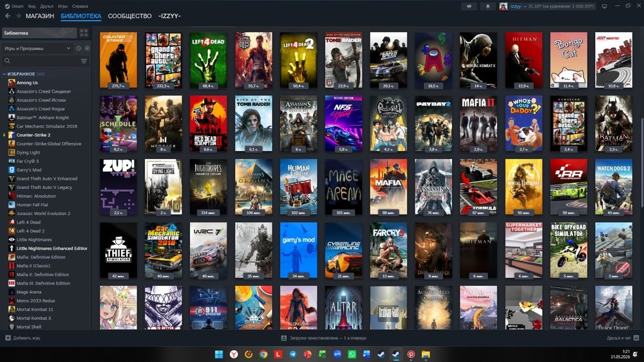The width and height of the screenshot is (644, 362).
Task: Go back with the left arrow icon
Action: click(x=7, y=16)
